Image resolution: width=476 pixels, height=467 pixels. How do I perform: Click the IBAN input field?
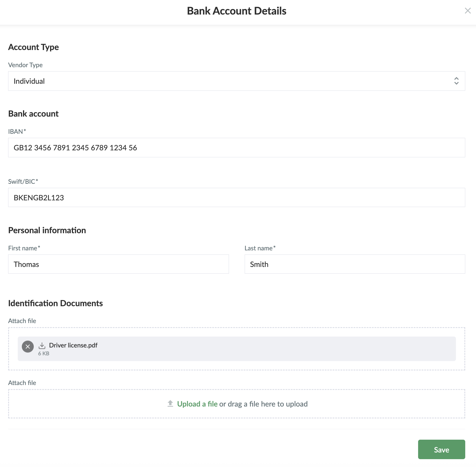pyautogui.click(x=236, y=148)
